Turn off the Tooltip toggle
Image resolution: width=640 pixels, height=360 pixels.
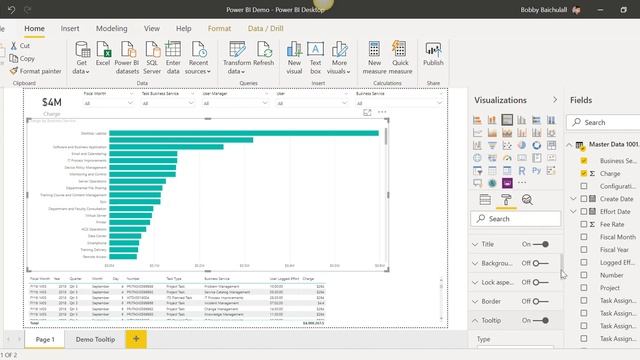coord(541,320)
